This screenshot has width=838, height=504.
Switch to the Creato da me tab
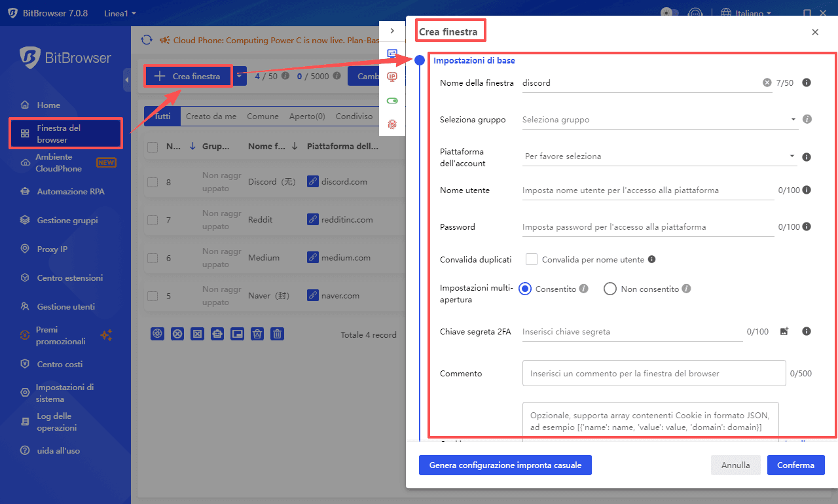(211, 116)
